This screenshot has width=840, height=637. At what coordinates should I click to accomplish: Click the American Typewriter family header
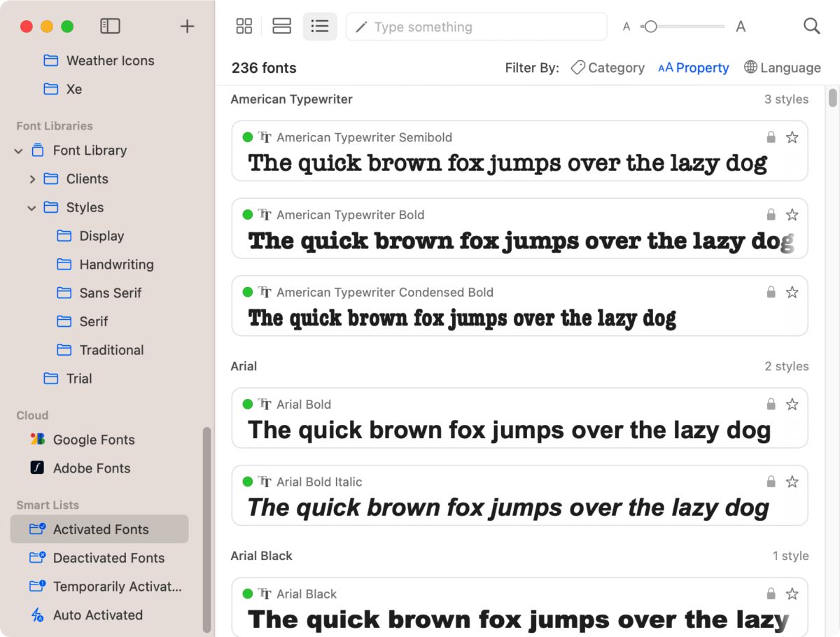coord(291,99)
